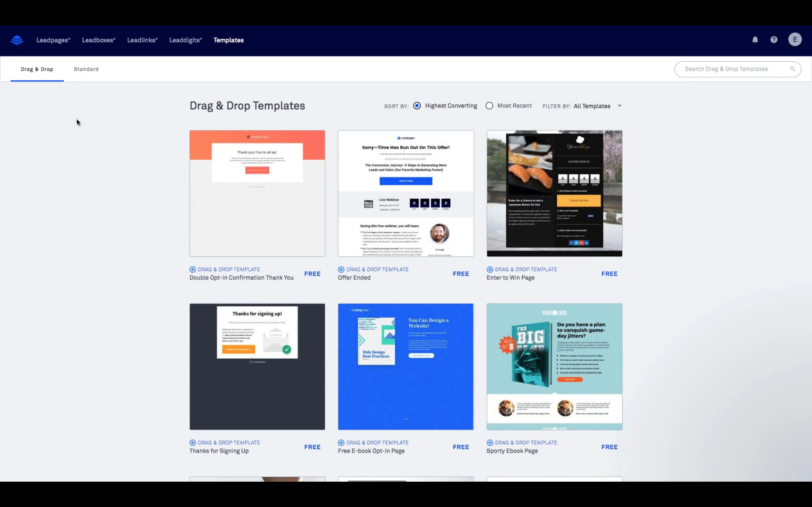The height and width of the screenshot is (507, 812).
Task: Open the Enter to Win Page thumbnail
Action: 554,193
